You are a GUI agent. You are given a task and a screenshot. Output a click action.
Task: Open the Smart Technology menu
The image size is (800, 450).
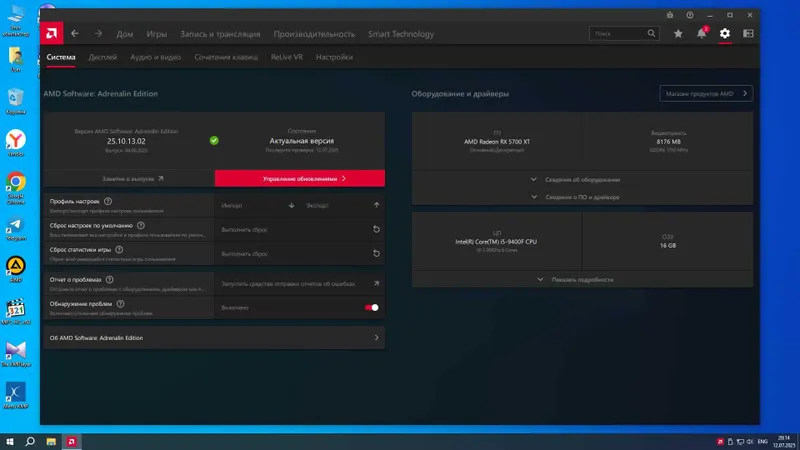point(401,34)
